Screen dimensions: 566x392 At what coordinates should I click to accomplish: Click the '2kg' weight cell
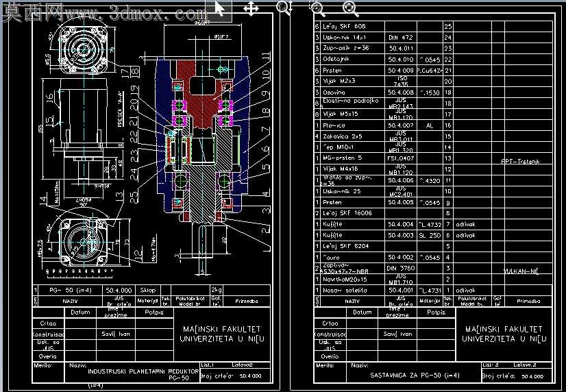[217, 290]
